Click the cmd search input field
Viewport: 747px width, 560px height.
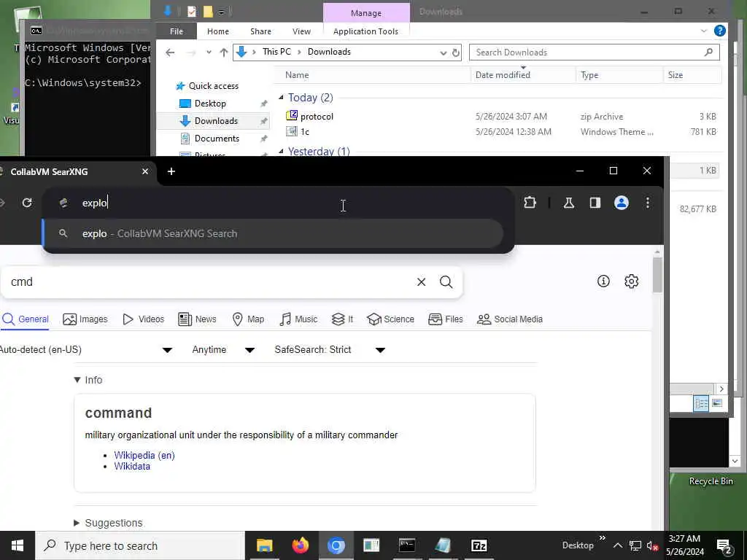209,282
